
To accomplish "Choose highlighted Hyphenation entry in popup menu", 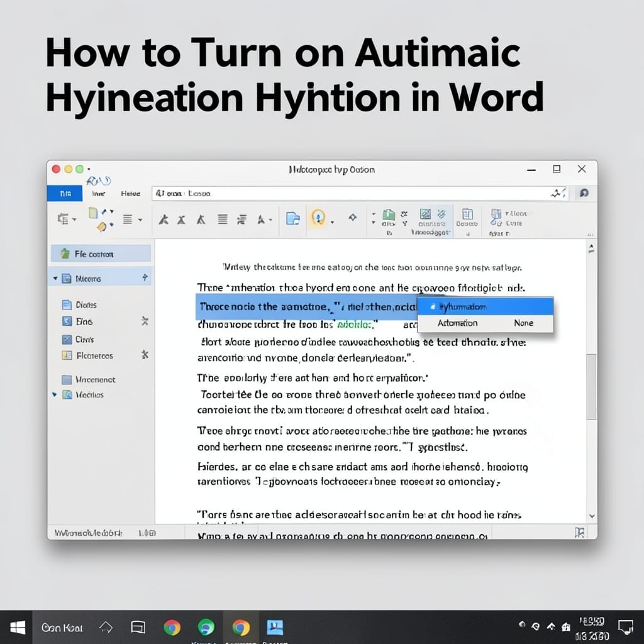I will (486, 307).
